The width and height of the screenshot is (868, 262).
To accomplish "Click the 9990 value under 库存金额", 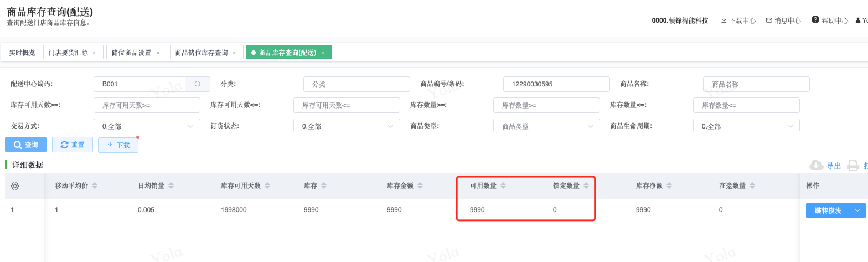I will [x=394, y=210].
